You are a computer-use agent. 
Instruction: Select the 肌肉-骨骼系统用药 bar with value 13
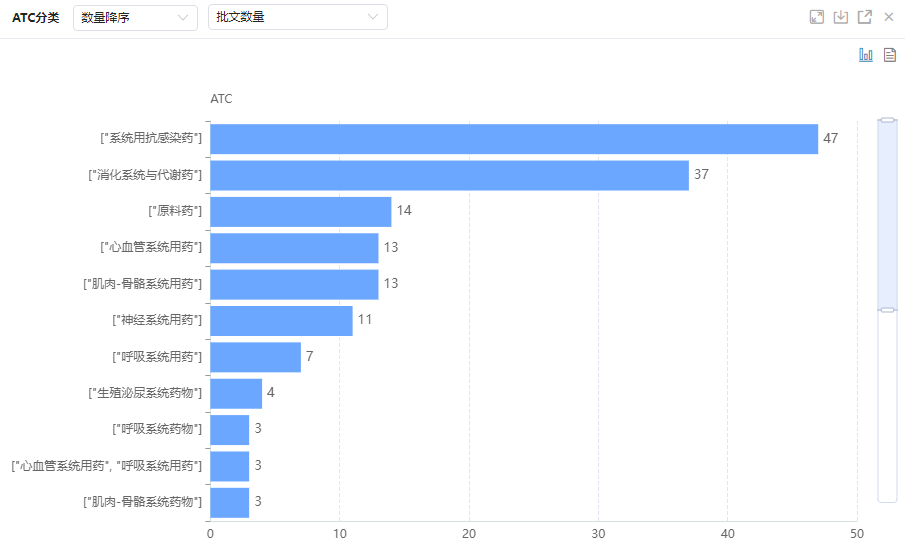click(294, 284)
